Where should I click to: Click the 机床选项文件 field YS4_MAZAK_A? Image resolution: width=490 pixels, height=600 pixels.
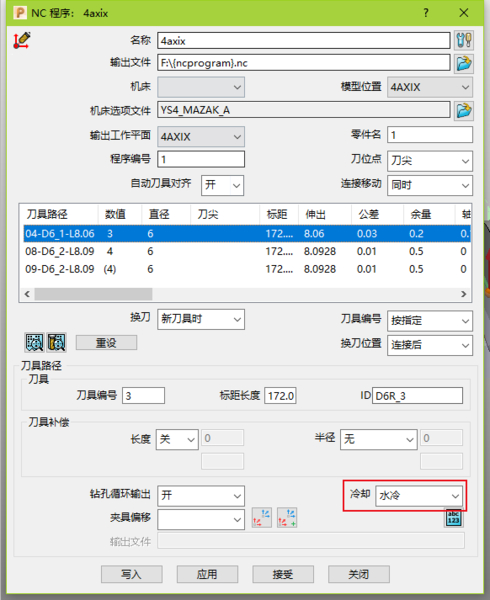click(304, 110)
